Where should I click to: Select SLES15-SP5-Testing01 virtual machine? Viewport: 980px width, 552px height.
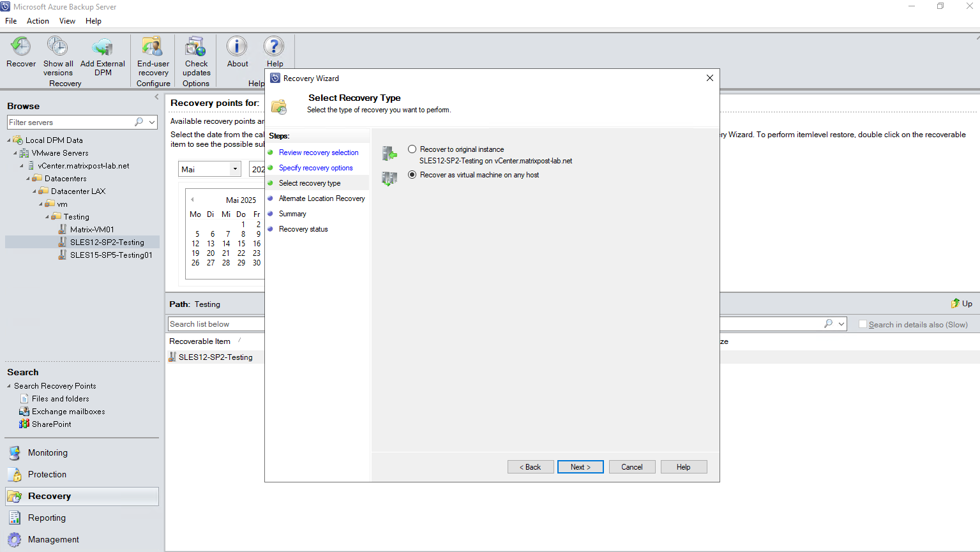tap(111, 255)
